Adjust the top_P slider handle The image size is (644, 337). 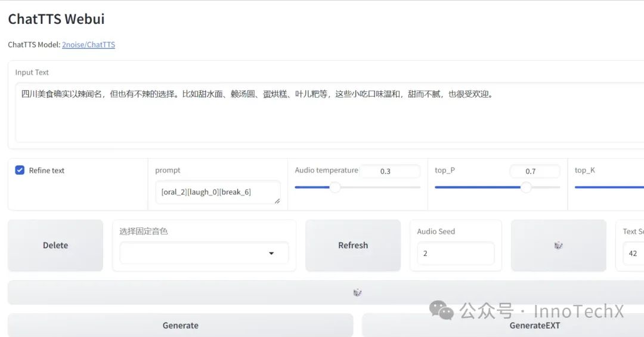tap(526, 187)
